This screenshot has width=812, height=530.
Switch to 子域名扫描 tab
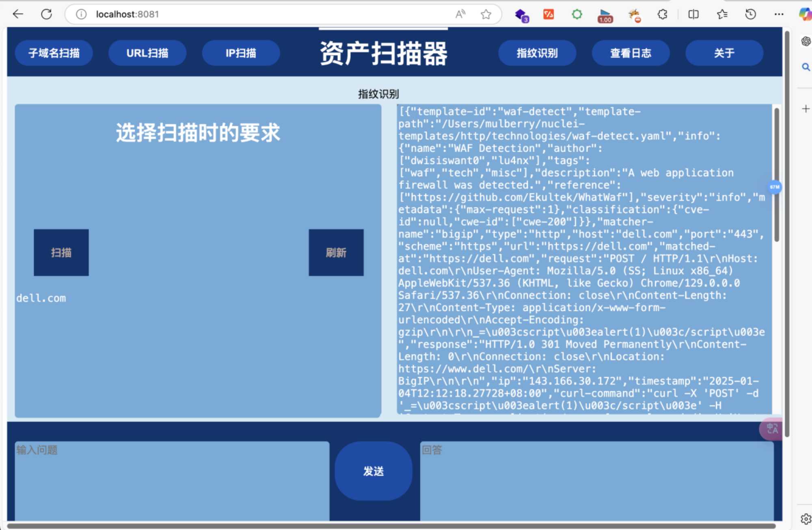click(54, 53)
